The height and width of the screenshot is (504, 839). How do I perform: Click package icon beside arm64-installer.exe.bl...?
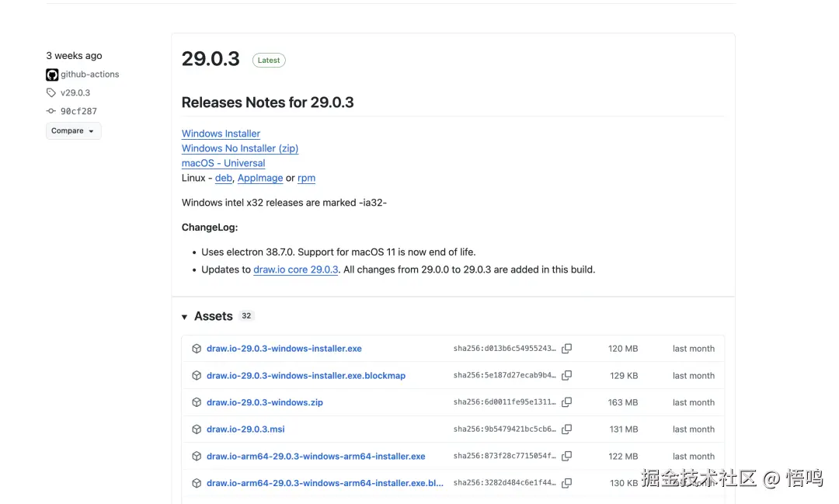(197, 483)
